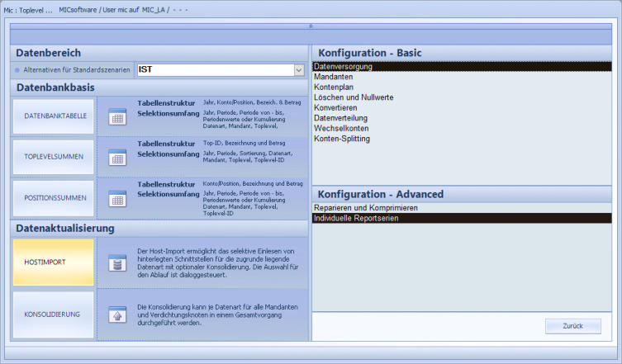The image size is (622, 364).
Task: Click inside the IST scenario input field
Action: [213, 70]
